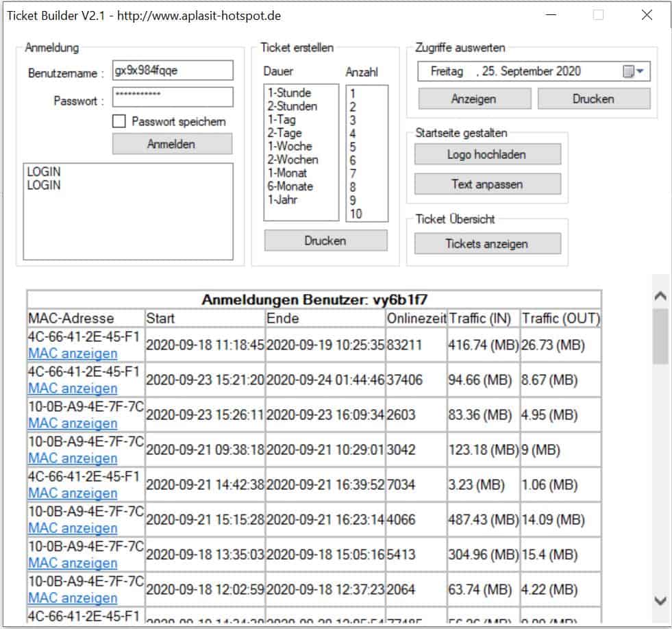
Task: Click the Text anpassen button
Action: tap(488, 184)
